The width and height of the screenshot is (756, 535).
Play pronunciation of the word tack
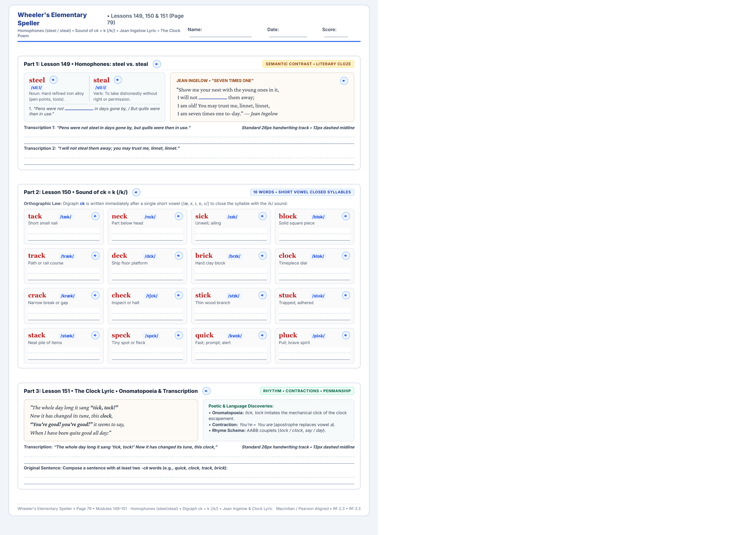point(95,217)
